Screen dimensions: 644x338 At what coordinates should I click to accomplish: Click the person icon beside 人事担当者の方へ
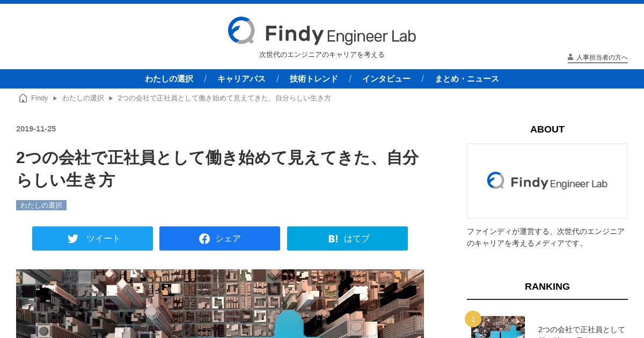click(x=570, y=57)
